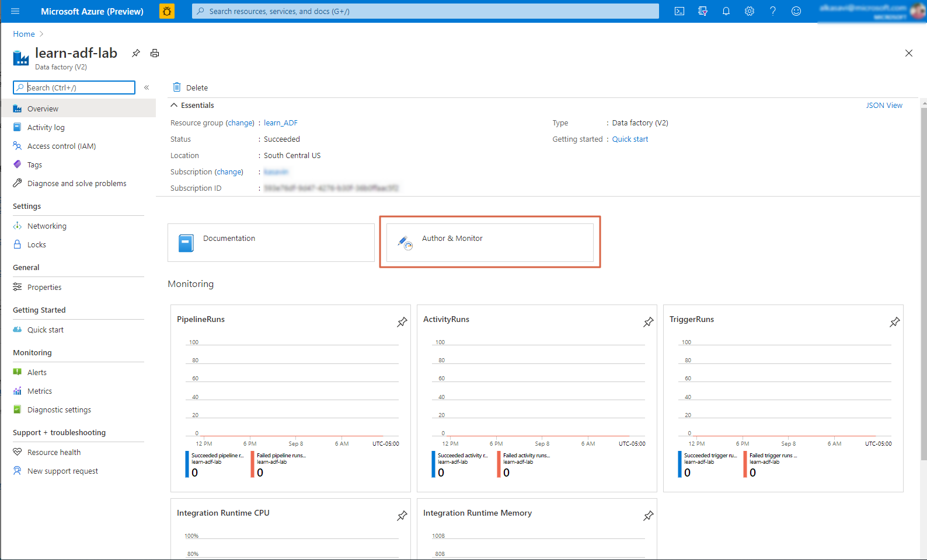Collapse the Essentials section
This screenshot has height=560, width=927.
click(192, 105)
